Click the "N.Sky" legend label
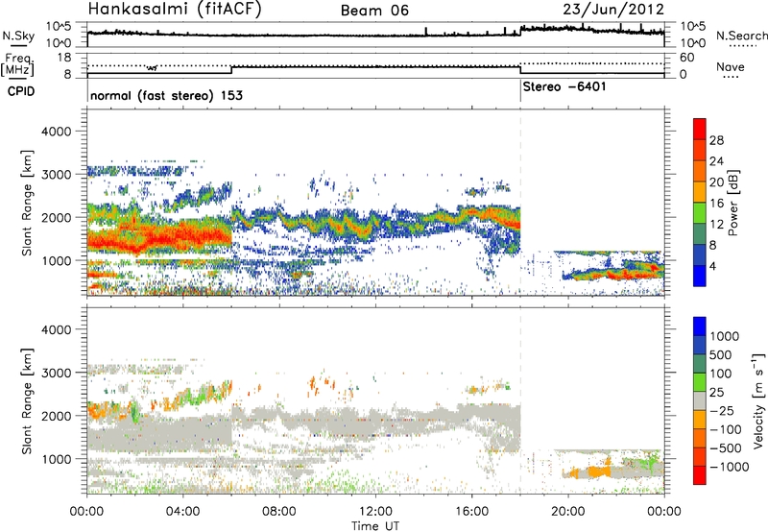The height and width of the screenshot is (532, 768). pos(18,36)
